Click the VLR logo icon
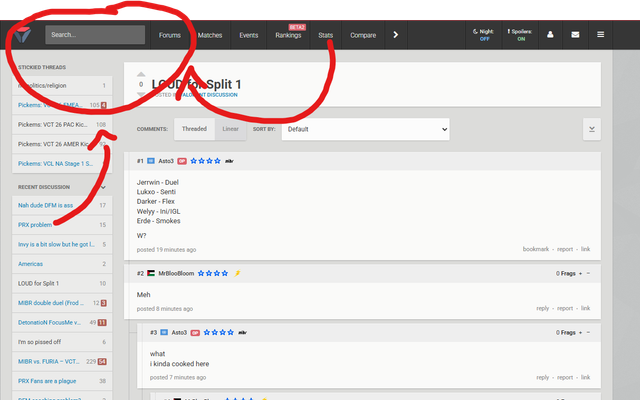The image size is (640, 400). pyautogui.click(x=22, y=35)
